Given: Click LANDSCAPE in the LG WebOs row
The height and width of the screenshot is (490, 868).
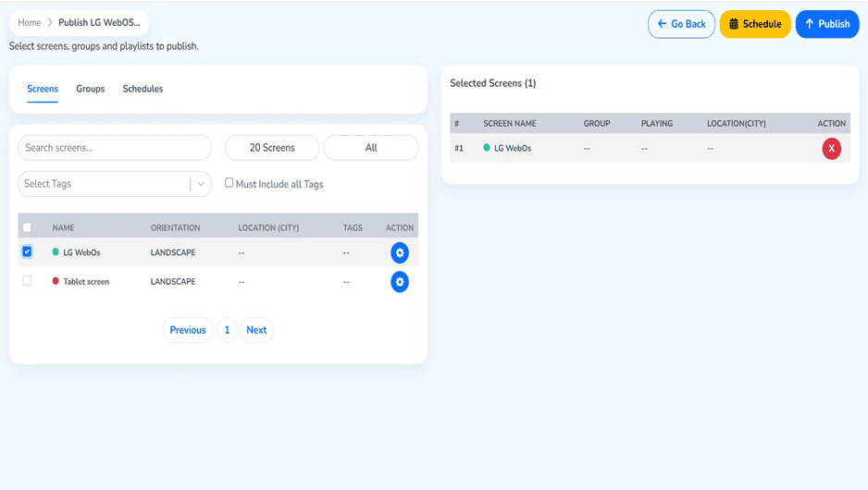Looking at the screenshot, I should [x=173, y=252].
